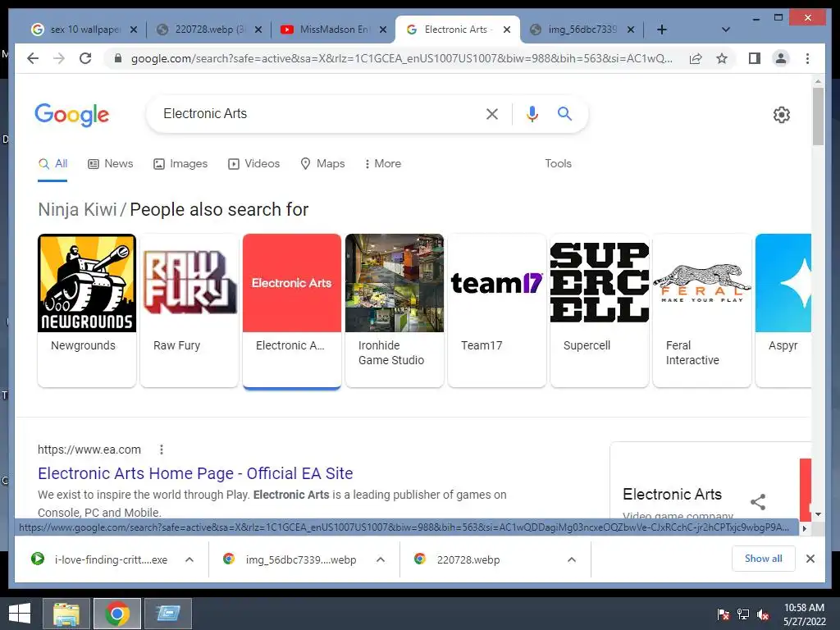The image size is (840, 630).
Task: Open the Chrome side panel
Action: click(755, 58)
